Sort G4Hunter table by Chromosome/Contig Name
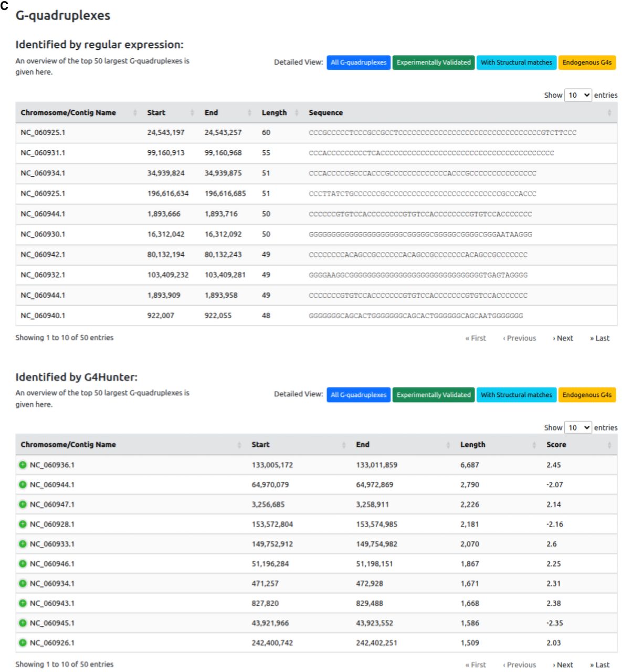 (x=68, y=445)
